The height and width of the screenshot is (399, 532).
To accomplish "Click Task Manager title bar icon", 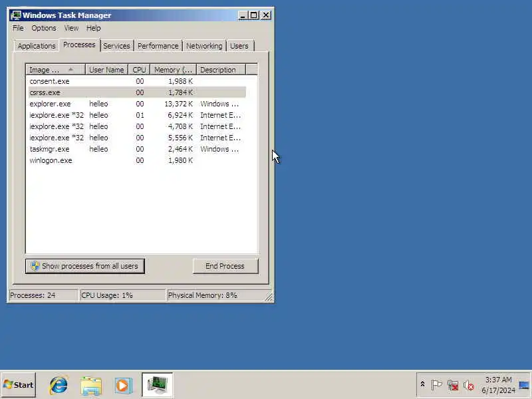I will pyautogui.click(x=15, y=15).
